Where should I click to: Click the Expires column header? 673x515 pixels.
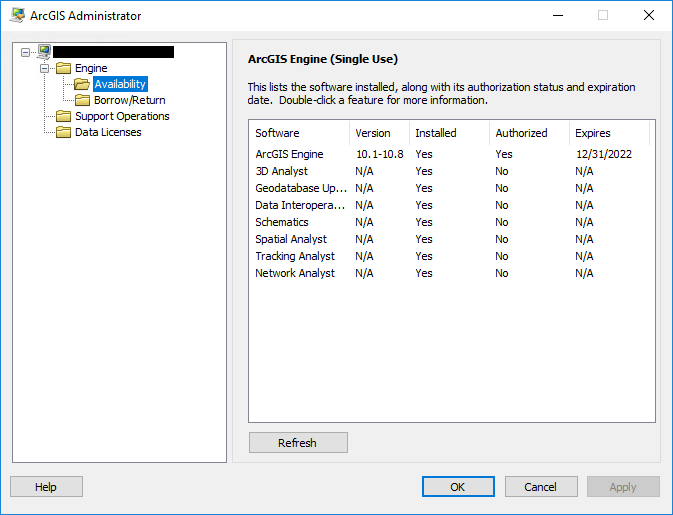pos(609,133)
